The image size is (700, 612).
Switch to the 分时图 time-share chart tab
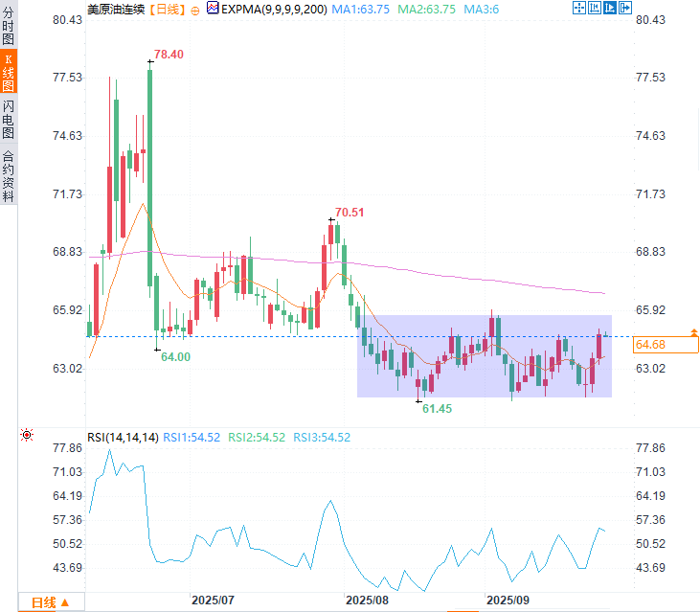point(8,25)
